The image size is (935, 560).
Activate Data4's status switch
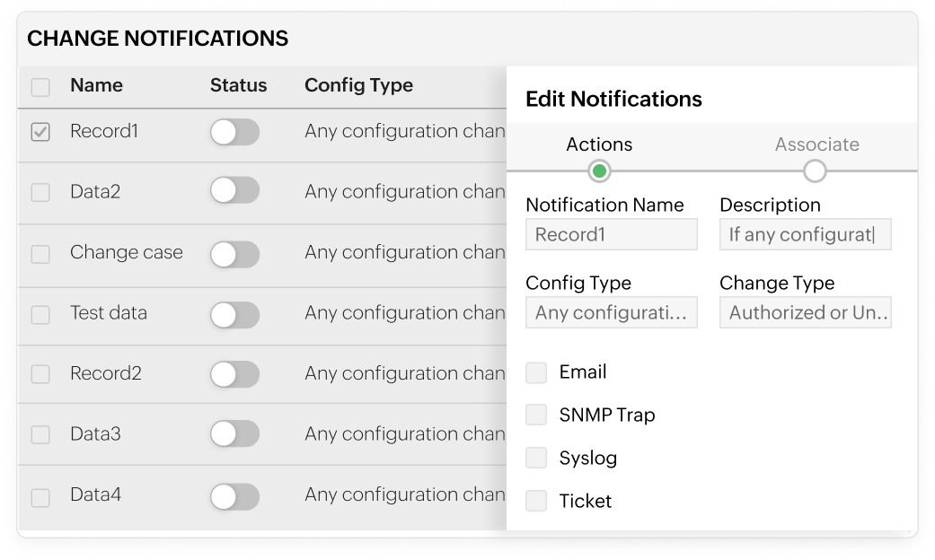[234, 495]
